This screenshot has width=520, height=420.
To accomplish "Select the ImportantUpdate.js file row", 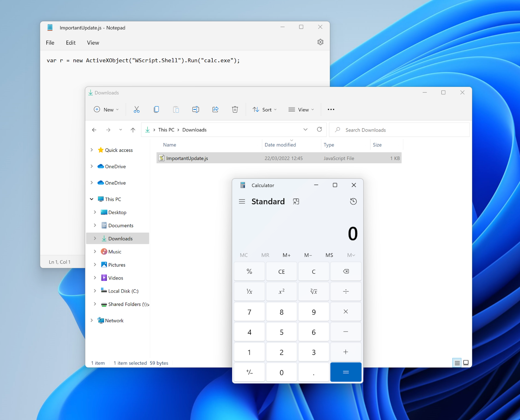I will pos(279,158).
